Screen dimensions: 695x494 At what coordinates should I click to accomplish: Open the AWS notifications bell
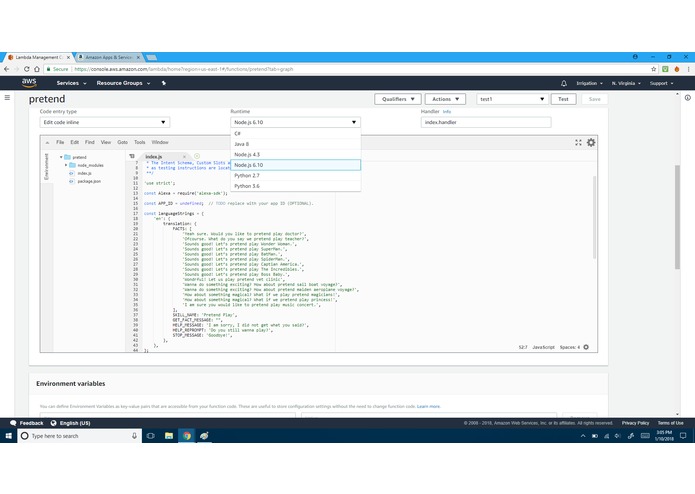564,83
